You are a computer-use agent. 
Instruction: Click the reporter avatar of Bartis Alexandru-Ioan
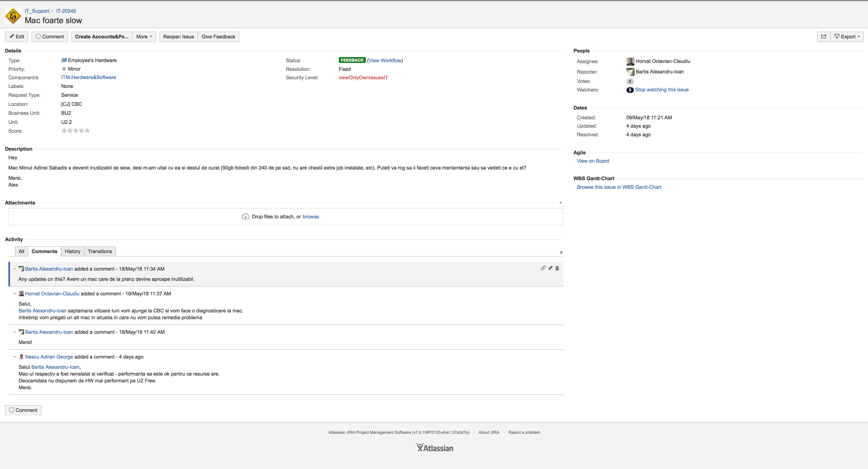click(x=630, y=72)
